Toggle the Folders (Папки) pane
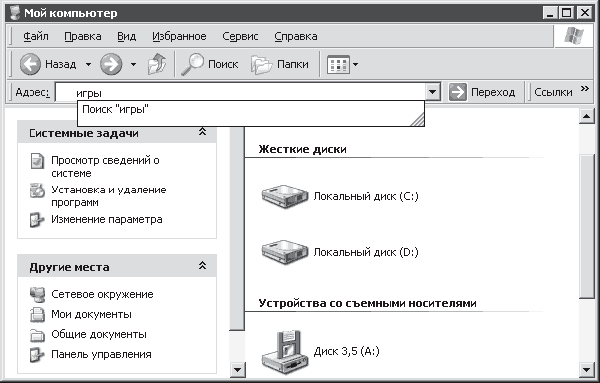Viewport: 600px width, 383px height. [280, 64]
